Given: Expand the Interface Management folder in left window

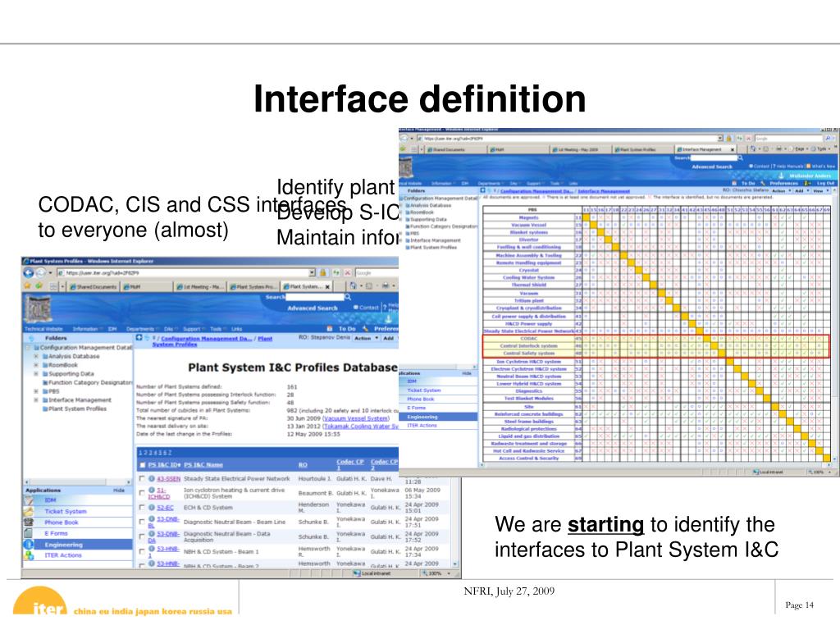Looking at the screenshot, I should point(36,399).
